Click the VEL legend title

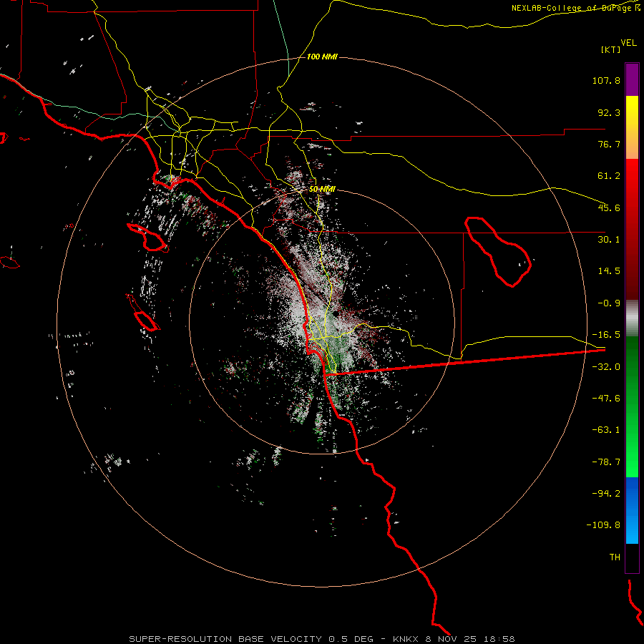[628, 43]
